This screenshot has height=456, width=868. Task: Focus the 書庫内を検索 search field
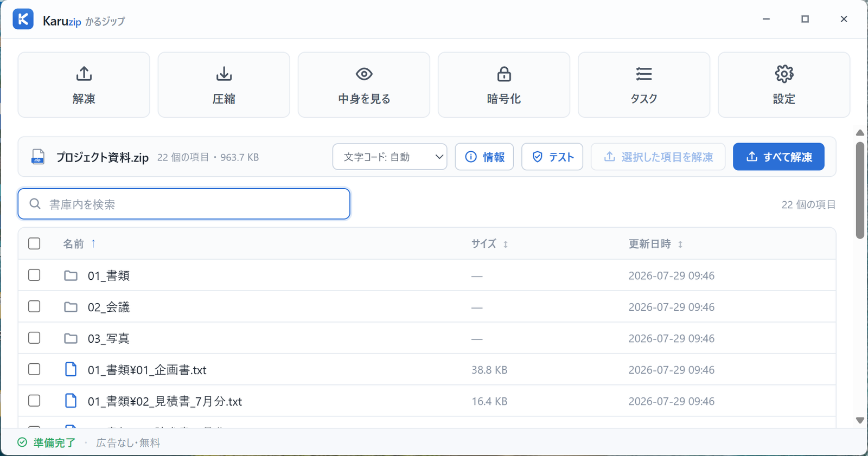[x=184, y=204]
